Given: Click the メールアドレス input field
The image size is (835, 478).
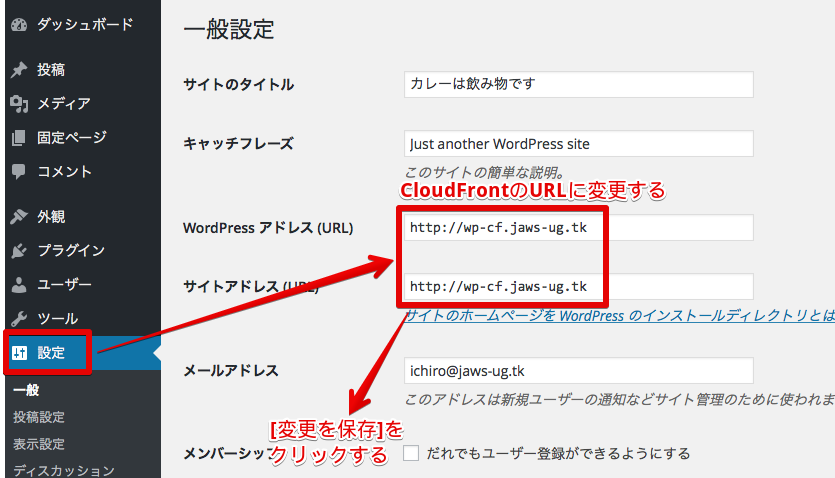Looking at the screenshot, I should pyautogui.click(x=579, y=370).
